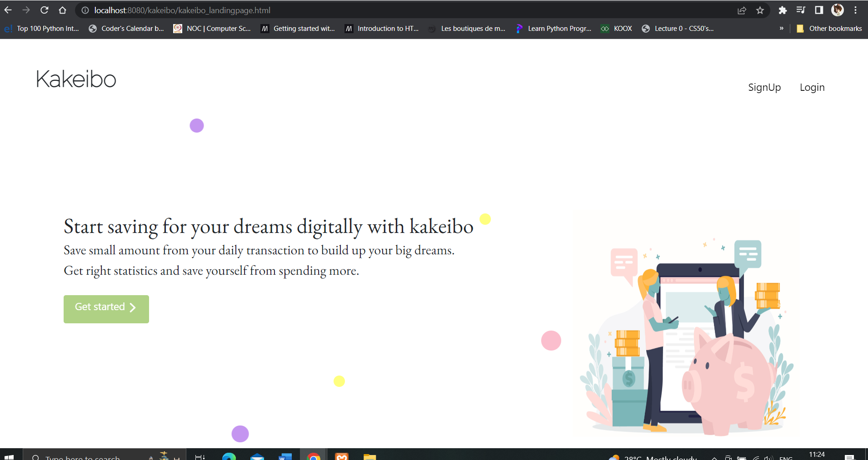Show hidden icons in the system tray
This screenshot has height=460, width=868.
pos(714,458)
